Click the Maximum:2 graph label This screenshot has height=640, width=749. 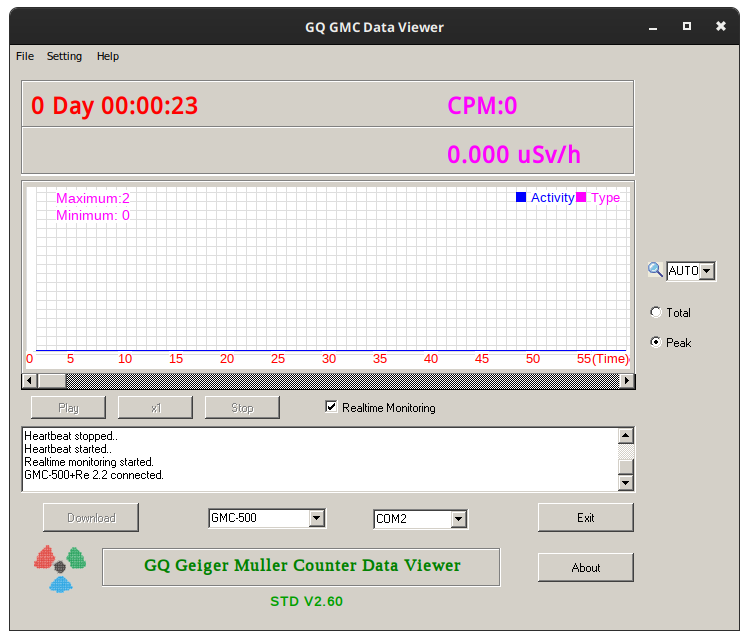93,198
